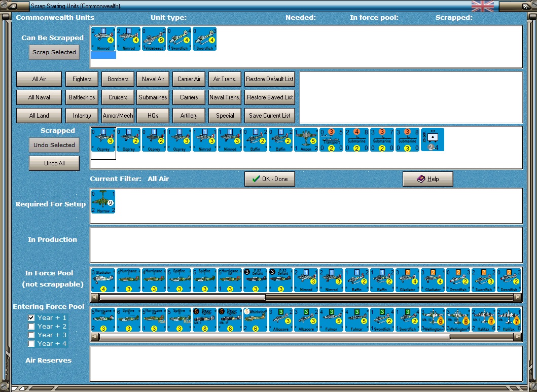Viewport: 537px width, 392px height.
Task: Filter units by Carrier Air
Action: 189,79
